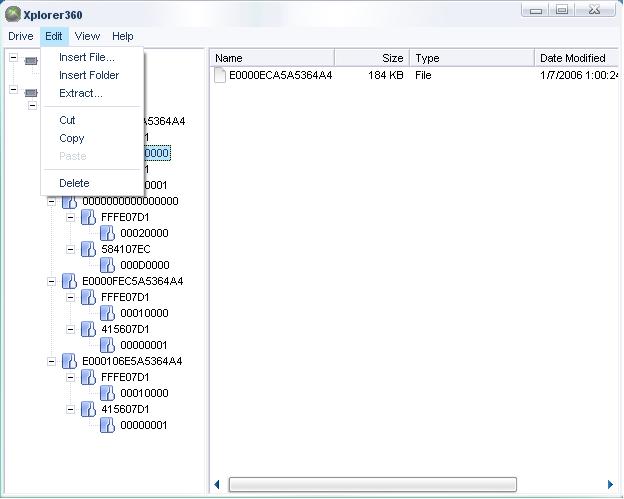This screenshot has height=499, width=624.
Task: Click icon of 00010000 inside E0000FEC5A5364A4
Action: click(107, 313)
